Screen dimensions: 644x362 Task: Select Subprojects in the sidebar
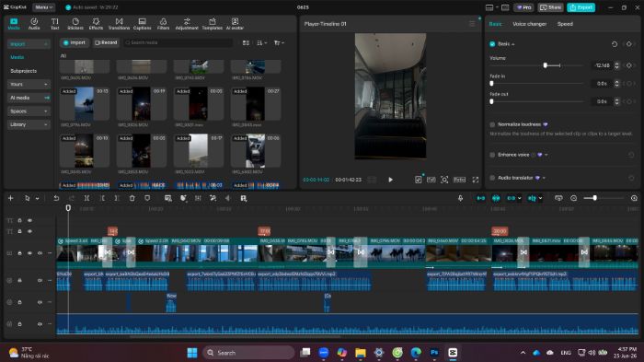tap(23, 71)
